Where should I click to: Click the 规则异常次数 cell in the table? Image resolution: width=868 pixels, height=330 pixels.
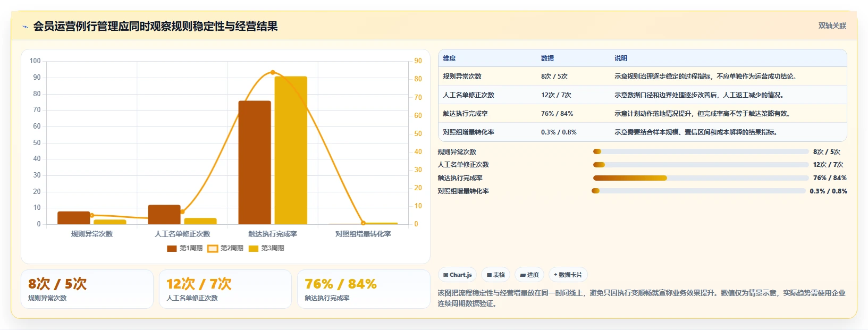[x=462, y=77]
